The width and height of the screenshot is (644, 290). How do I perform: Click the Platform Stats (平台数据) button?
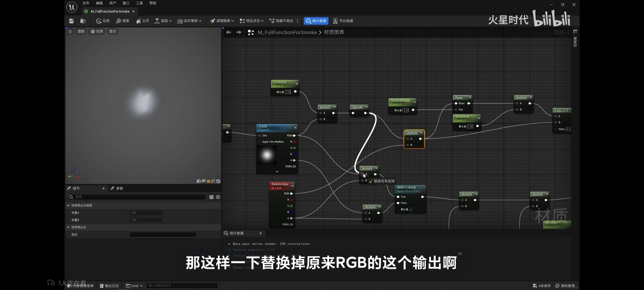pos(343,21)
